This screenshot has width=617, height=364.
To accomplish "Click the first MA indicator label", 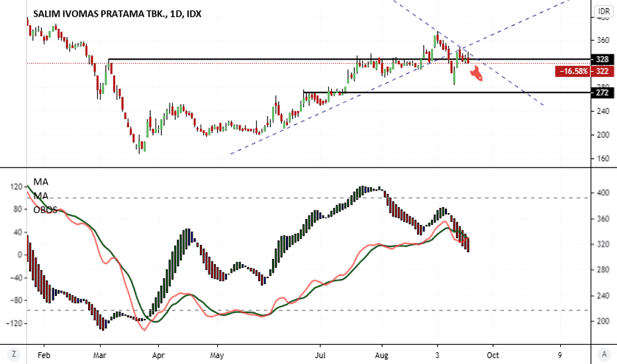I will coord(40,182).
